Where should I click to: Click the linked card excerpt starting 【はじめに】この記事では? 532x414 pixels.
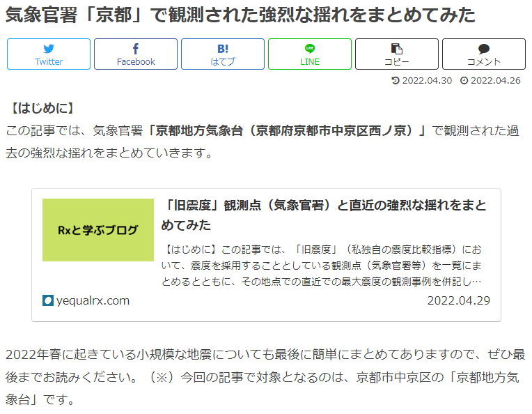321,266
